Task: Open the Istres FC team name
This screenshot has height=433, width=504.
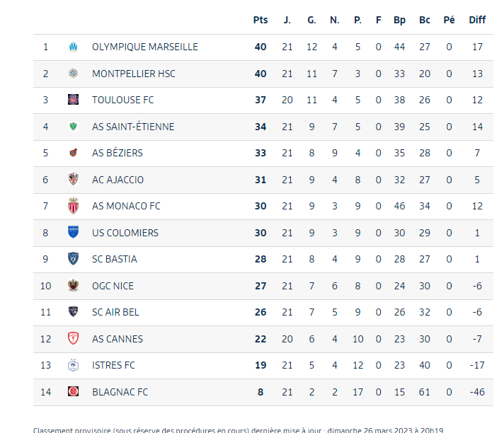Action: coord(113,365)
